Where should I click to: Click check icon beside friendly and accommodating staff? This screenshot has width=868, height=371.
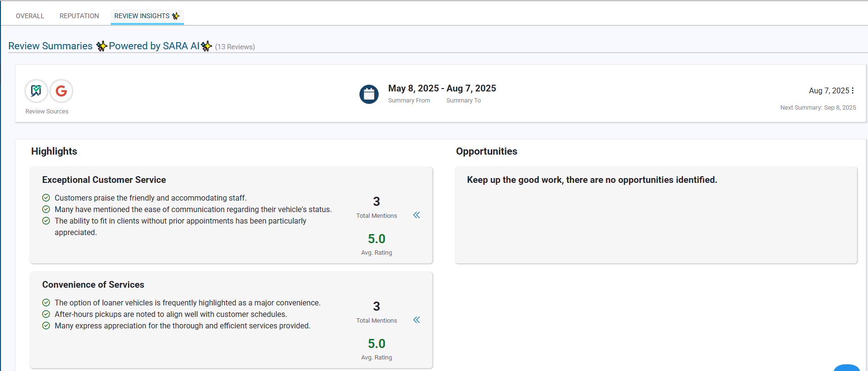point(46,198)
